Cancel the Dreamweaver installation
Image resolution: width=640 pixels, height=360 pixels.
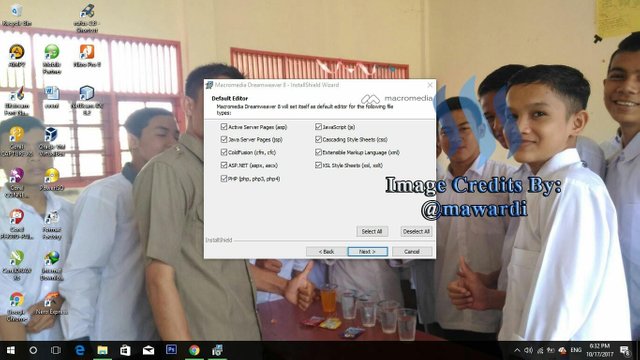coord(412,251)
